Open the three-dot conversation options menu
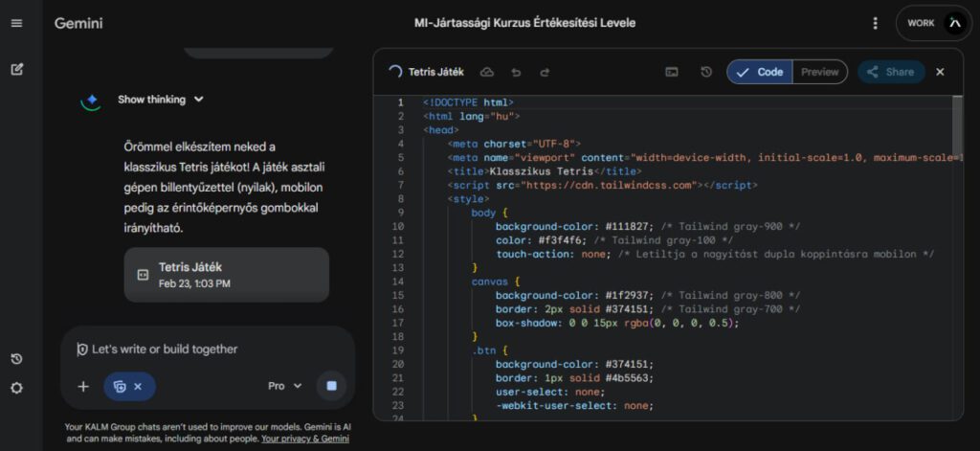Viewport: 980px width, 451px height. (x=875, y=23)
